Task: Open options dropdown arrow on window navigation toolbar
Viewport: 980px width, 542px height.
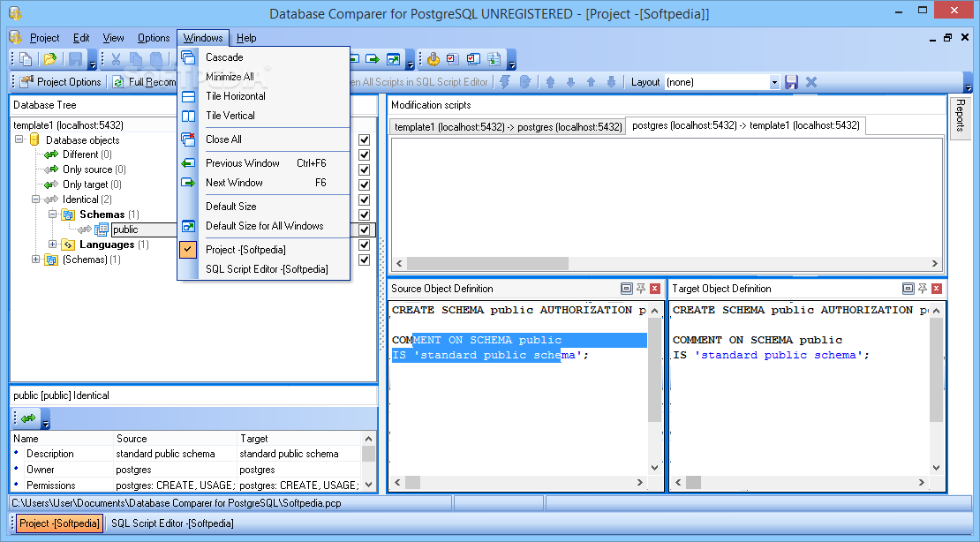Action: click(x=410, y=61)
